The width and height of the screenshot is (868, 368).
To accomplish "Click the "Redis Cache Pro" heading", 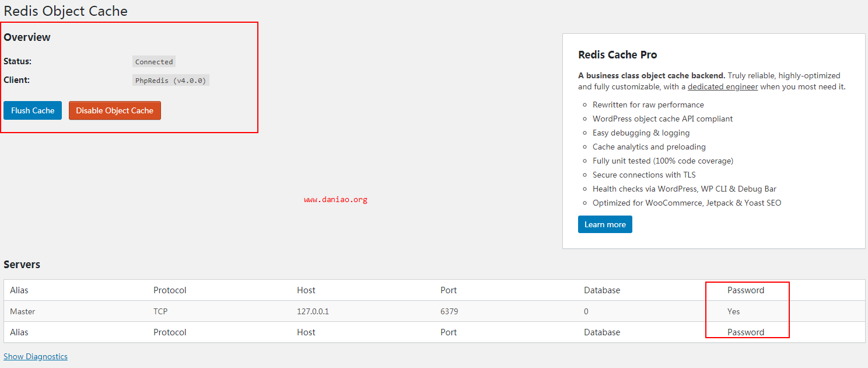I will point(618,55).
